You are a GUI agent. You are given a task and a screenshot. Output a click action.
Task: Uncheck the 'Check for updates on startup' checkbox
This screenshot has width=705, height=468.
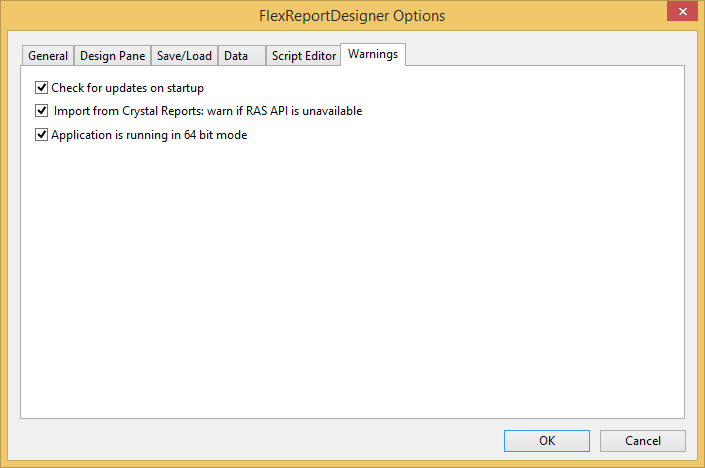42,88
